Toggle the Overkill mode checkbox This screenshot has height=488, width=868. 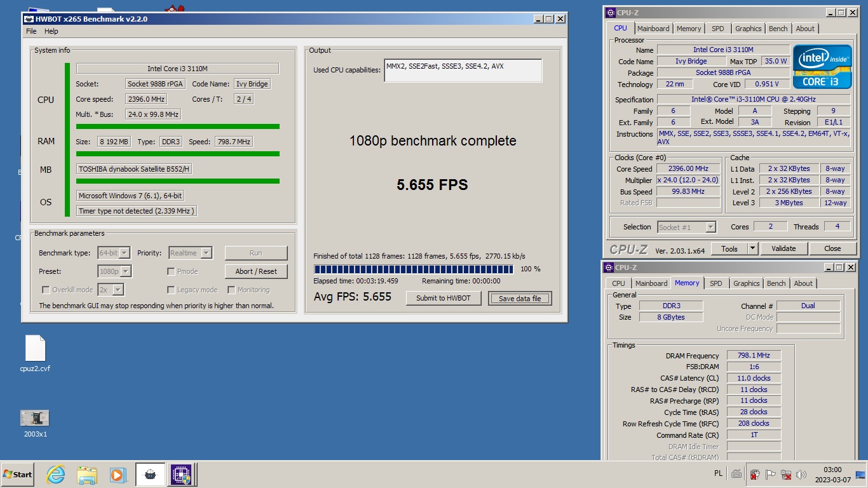tap(46, 290)
